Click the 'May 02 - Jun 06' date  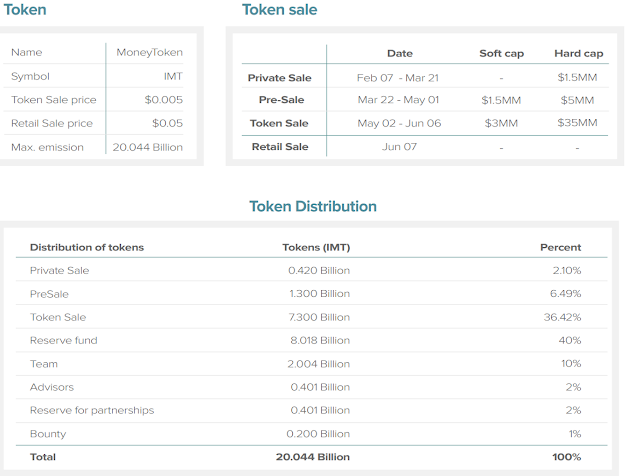tap(399, 123)
